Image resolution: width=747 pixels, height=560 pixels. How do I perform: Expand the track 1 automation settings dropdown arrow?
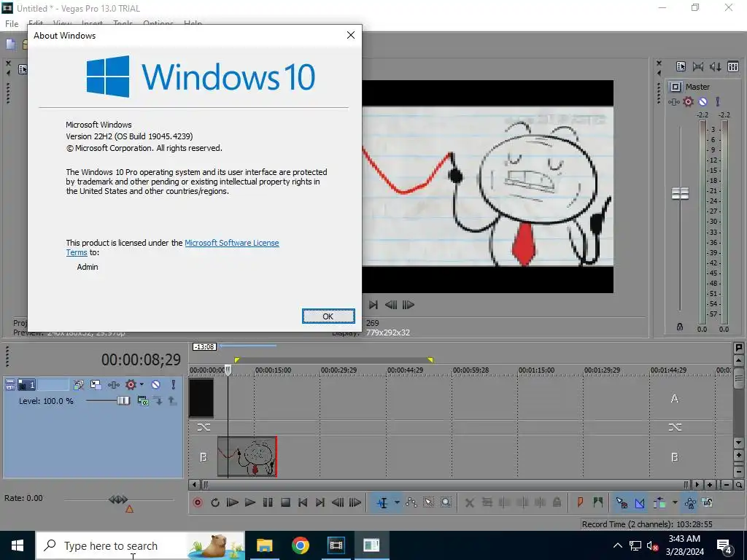(x=142, y=384)
